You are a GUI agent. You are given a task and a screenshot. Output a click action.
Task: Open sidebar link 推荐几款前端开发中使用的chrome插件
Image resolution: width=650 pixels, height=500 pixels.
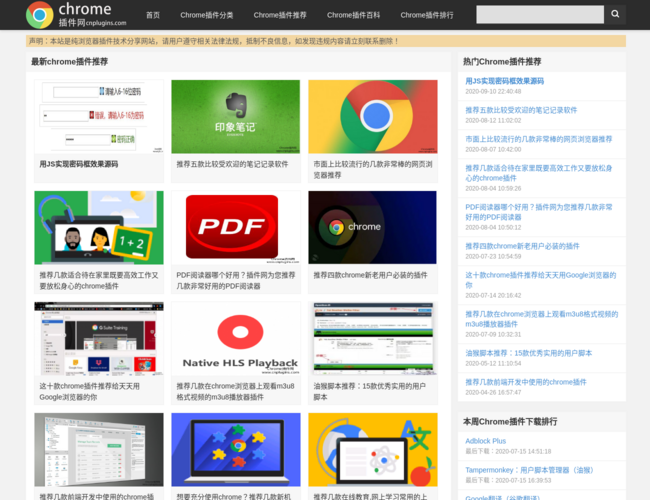[x=526, y=382]
